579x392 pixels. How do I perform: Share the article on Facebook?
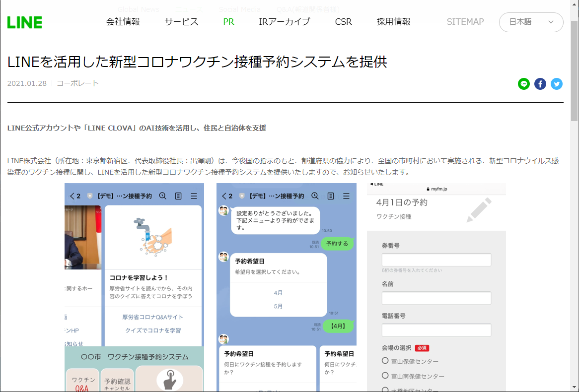[540, 84]
